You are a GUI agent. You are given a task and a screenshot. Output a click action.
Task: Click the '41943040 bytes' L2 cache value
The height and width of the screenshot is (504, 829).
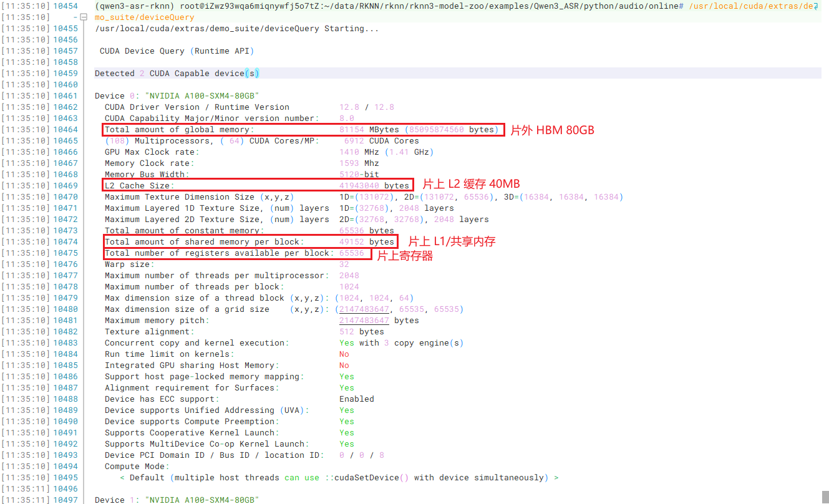(x=374, y=186)
